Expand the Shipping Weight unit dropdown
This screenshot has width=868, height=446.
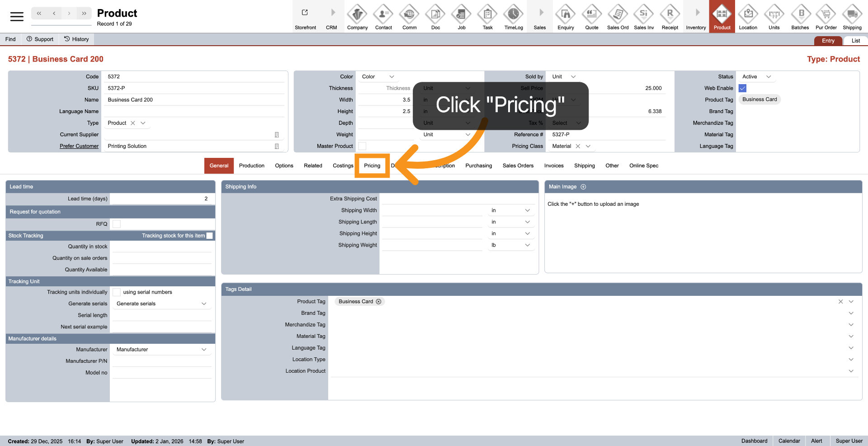[x=527, y=245]
